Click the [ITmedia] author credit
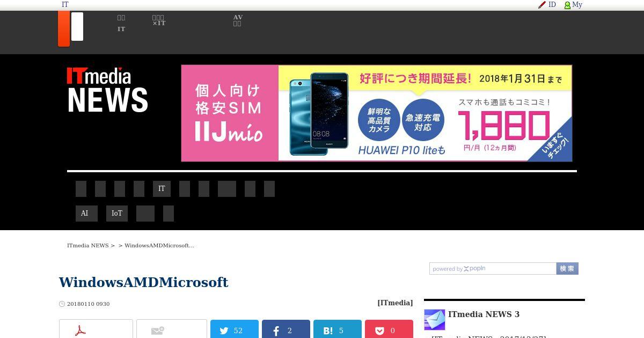Image resolution: width=644 pixels, height=338 pixels. click(395, 303)
